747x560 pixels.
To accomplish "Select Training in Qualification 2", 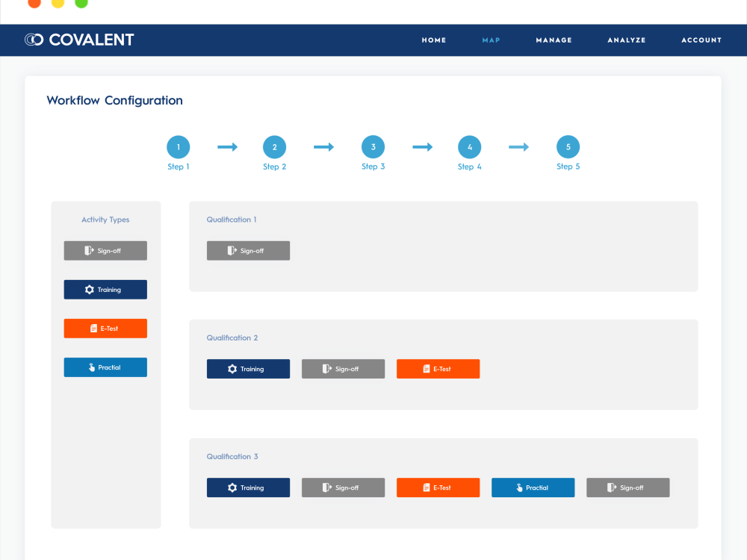I will [x=248, y=369].
